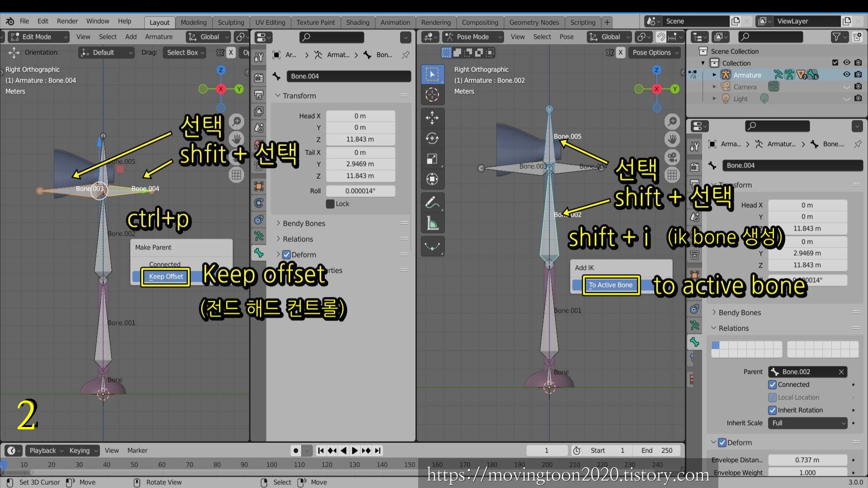
Task: Toggle the Deform checkbox in the middle panel
Action: pos(286,255)
